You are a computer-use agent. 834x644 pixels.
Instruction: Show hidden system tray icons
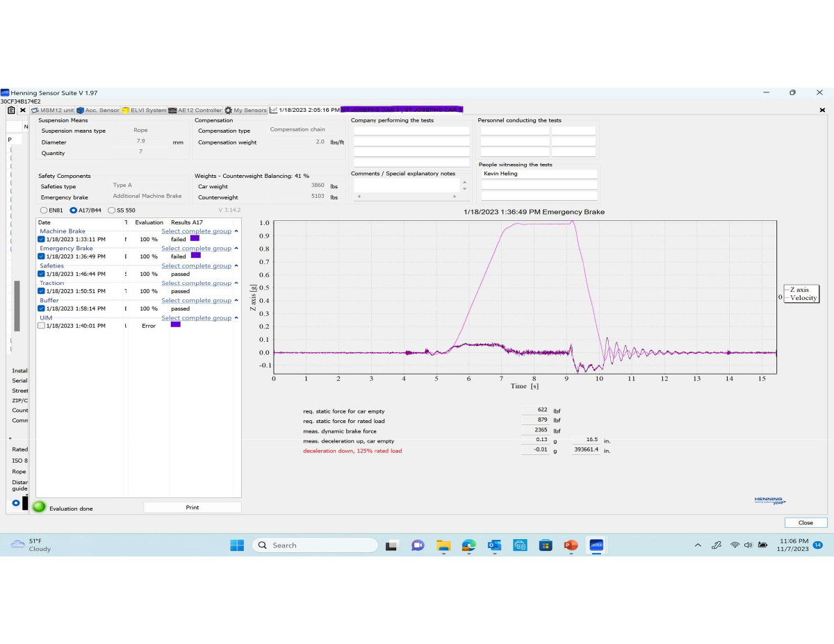coord(698,545)
